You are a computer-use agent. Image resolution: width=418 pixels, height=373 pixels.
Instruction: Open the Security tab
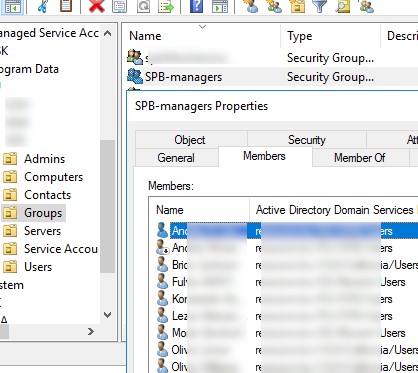(x=307, y=140)
